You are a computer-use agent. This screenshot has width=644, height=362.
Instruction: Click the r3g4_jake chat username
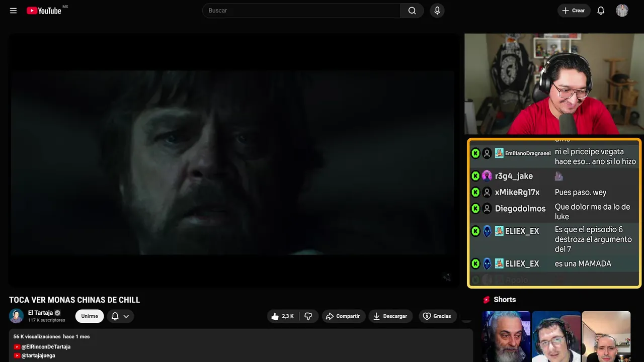pyautogui.click(x=514, y=176)
